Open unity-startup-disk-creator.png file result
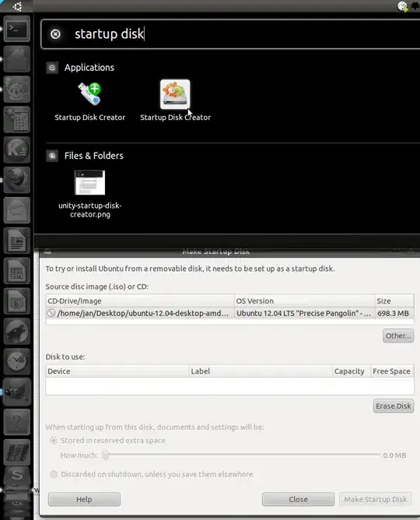 tap(89, 194)
